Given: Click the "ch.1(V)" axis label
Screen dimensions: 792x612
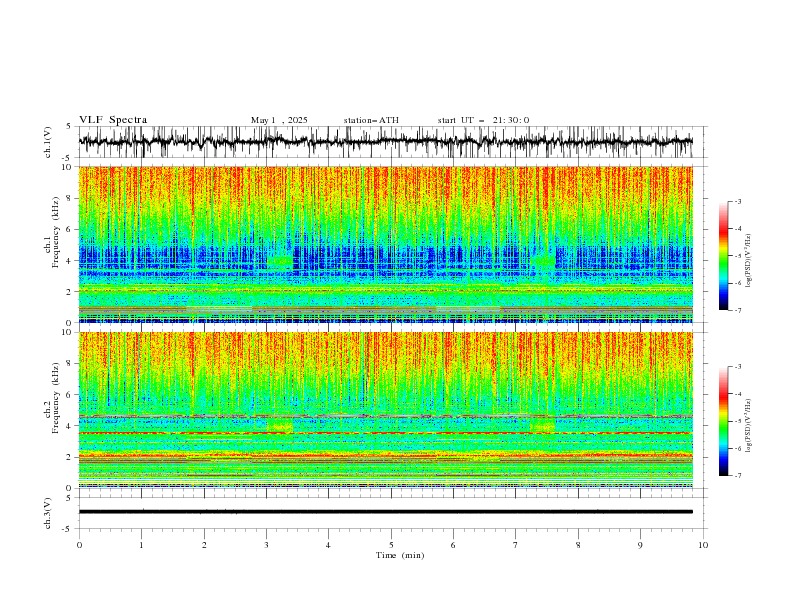Looking at the screenshot, I should point(48,142).
